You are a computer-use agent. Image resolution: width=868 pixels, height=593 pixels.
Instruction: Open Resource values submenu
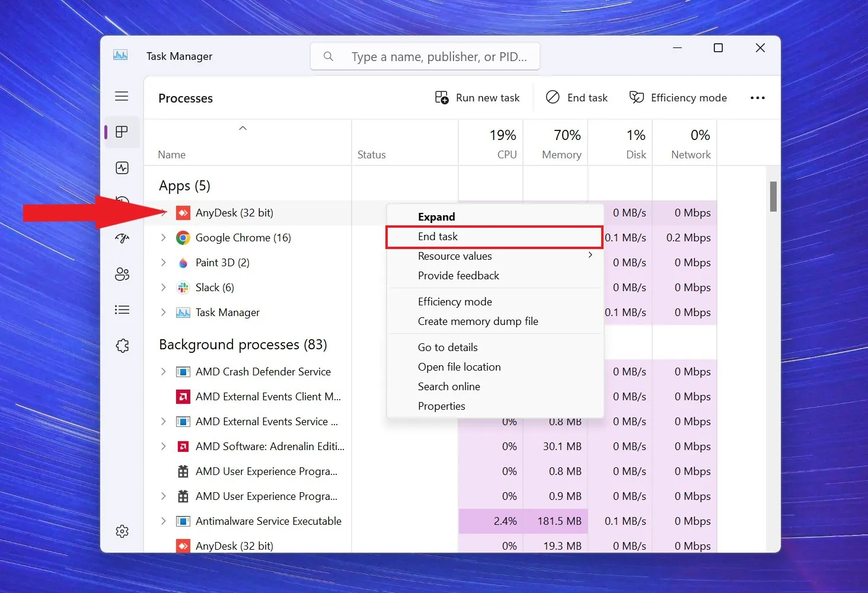455,256
